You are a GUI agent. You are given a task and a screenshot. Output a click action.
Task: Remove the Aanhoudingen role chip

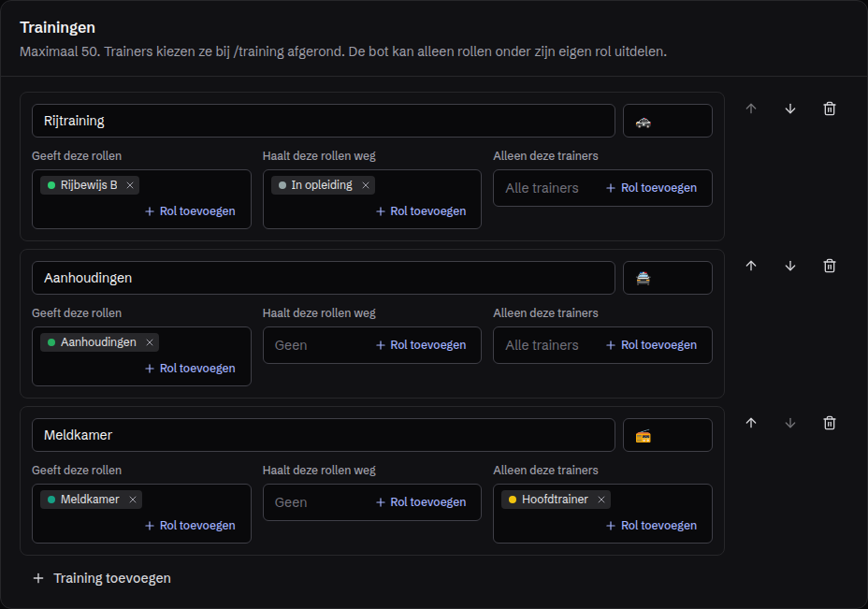tap(150, 342)
